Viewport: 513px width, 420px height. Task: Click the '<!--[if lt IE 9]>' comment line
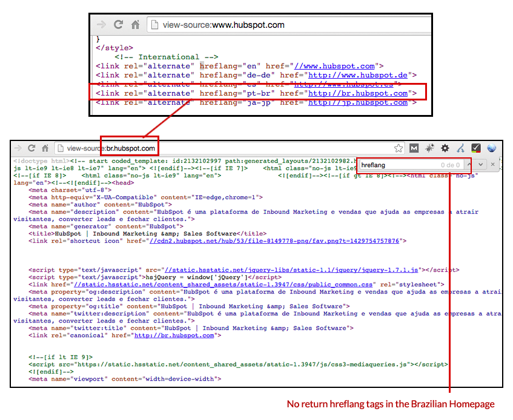click(61, 357)
